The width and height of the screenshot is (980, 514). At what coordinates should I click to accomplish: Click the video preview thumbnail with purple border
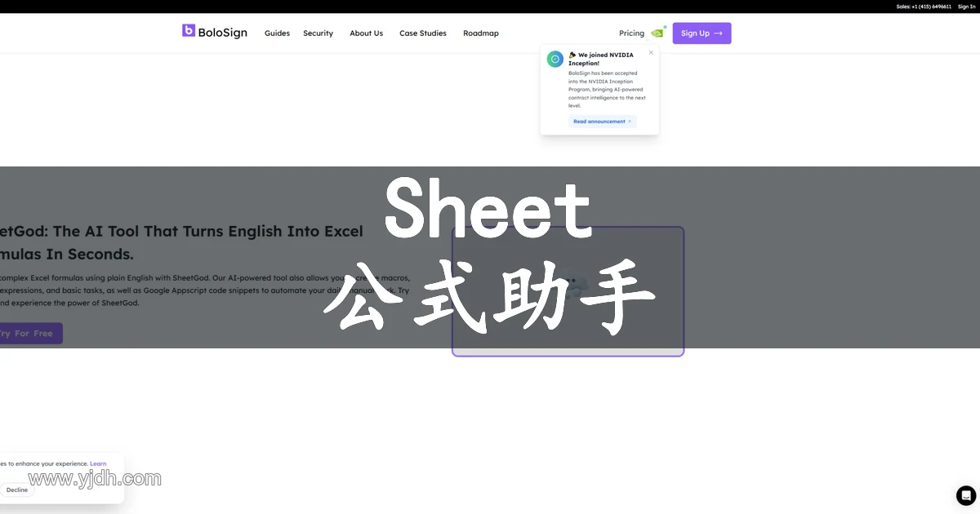[x=568, y=291]
